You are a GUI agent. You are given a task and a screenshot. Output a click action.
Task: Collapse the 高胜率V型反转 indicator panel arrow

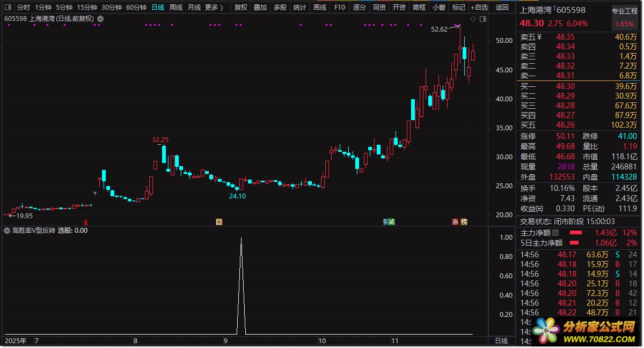pos(7,231)
